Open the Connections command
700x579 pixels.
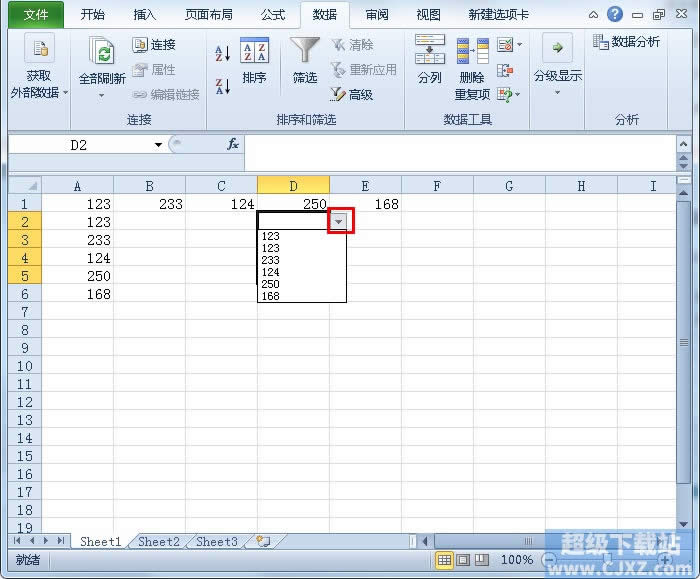(x=154, y=45)
